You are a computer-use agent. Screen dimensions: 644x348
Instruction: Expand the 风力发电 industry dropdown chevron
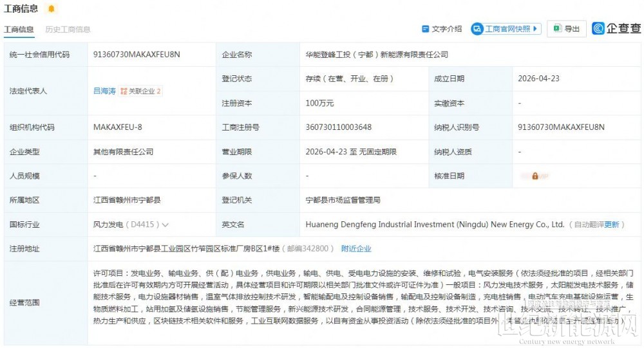pyautogui.click(x=166, y=225)
